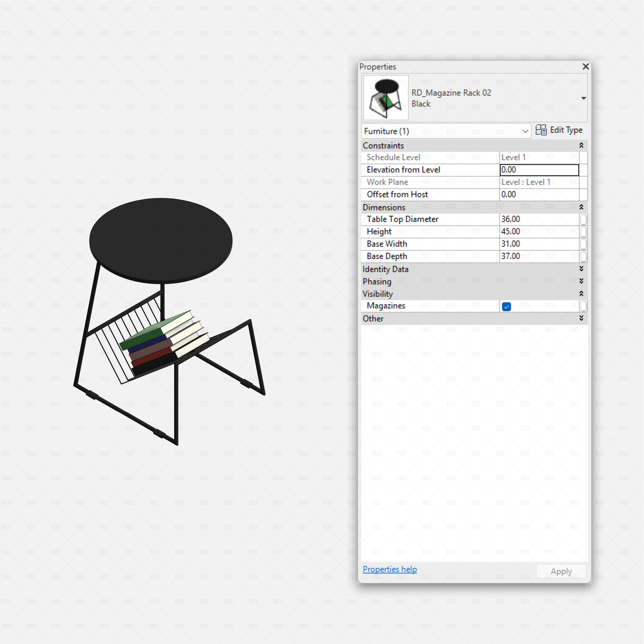Screen dimensions: 644x644
Task: Click the Apply button
Action: [561, 571]
